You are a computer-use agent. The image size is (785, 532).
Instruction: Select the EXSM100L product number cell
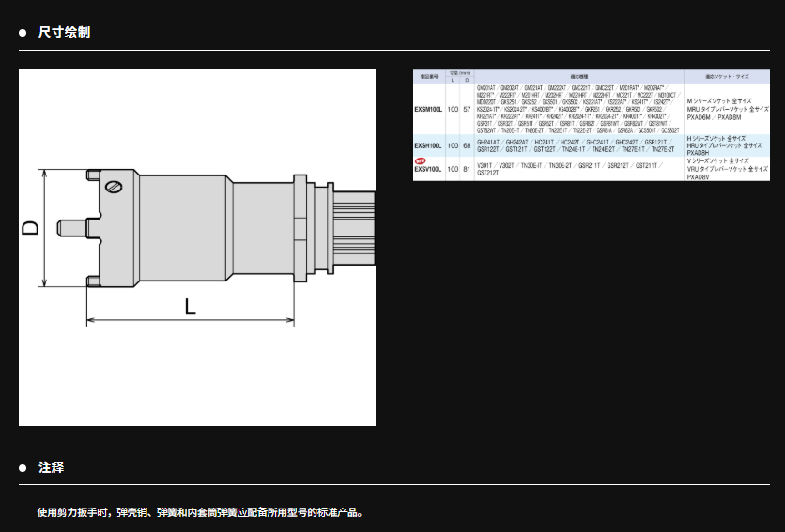428,110
